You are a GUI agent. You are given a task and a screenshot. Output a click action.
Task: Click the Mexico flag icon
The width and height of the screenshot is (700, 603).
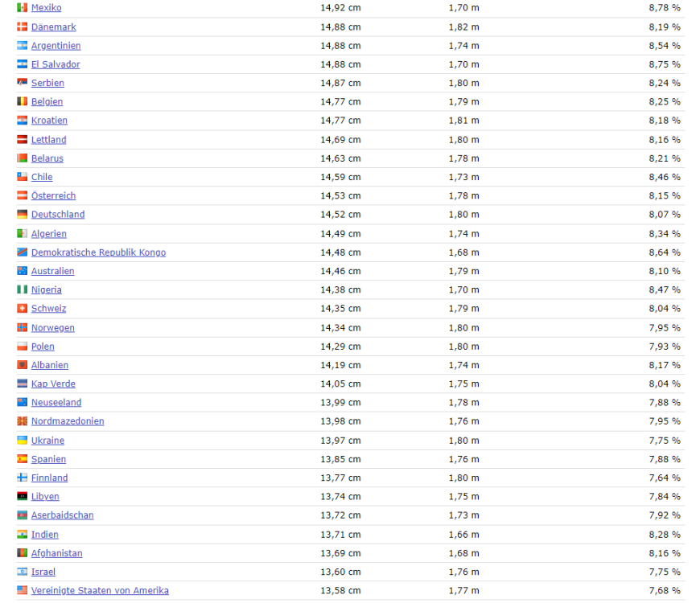click(23, 8)
